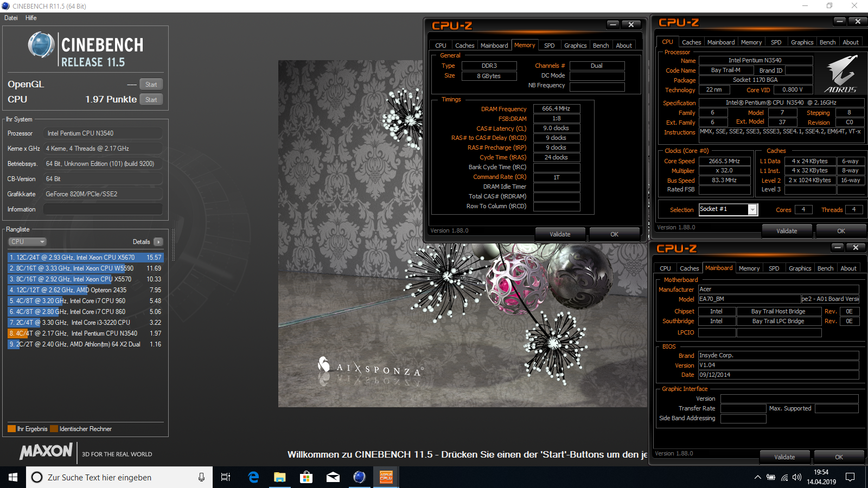Click OK in CPU-Z Mainboard window
Screen dimensions: 868x488
(839, 457)
